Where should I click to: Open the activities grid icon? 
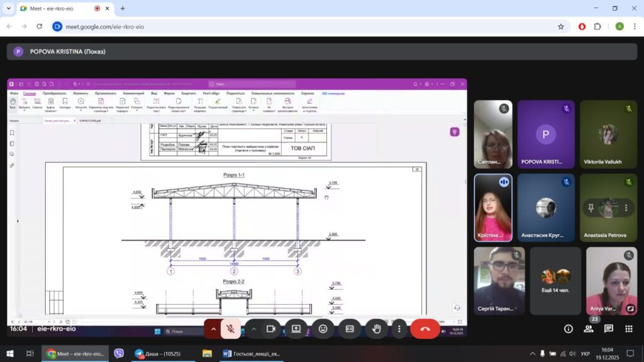[x=629, y=329]
